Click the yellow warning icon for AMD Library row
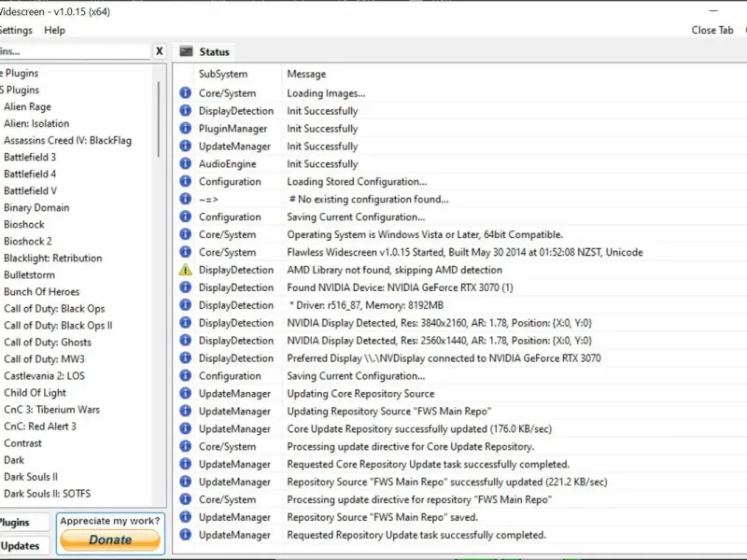This screenshot has width=747, height=560. coord(185,270)
